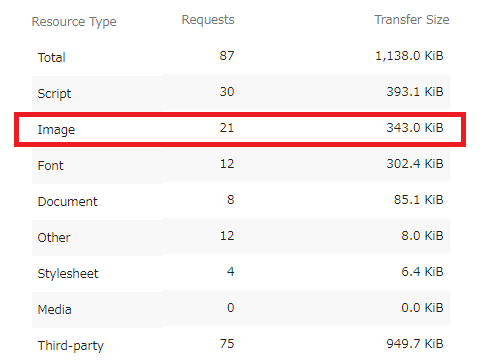Image resolution: width=480 pixels, height=360 pixels.
Task: Click the Resource Type column header
Action: point(74,22)
